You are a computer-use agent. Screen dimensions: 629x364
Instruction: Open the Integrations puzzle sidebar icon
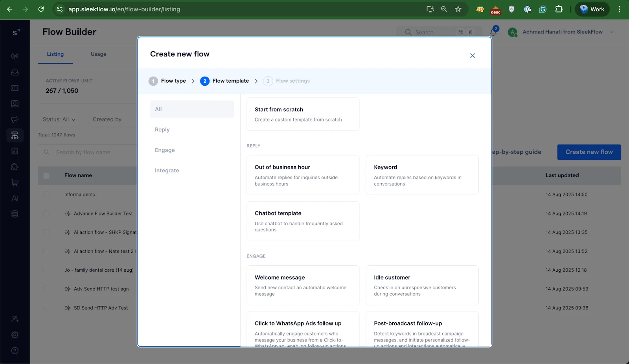point(15,167)
